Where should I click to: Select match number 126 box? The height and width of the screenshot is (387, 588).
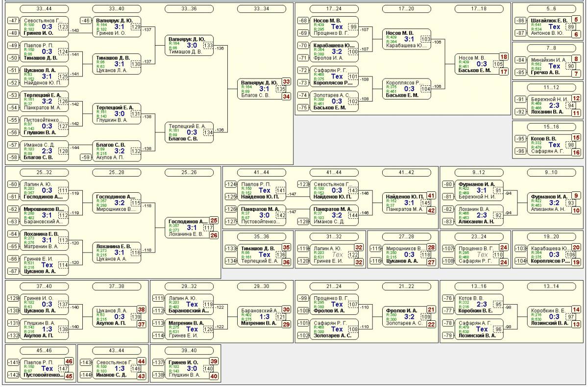coord(63,102)
